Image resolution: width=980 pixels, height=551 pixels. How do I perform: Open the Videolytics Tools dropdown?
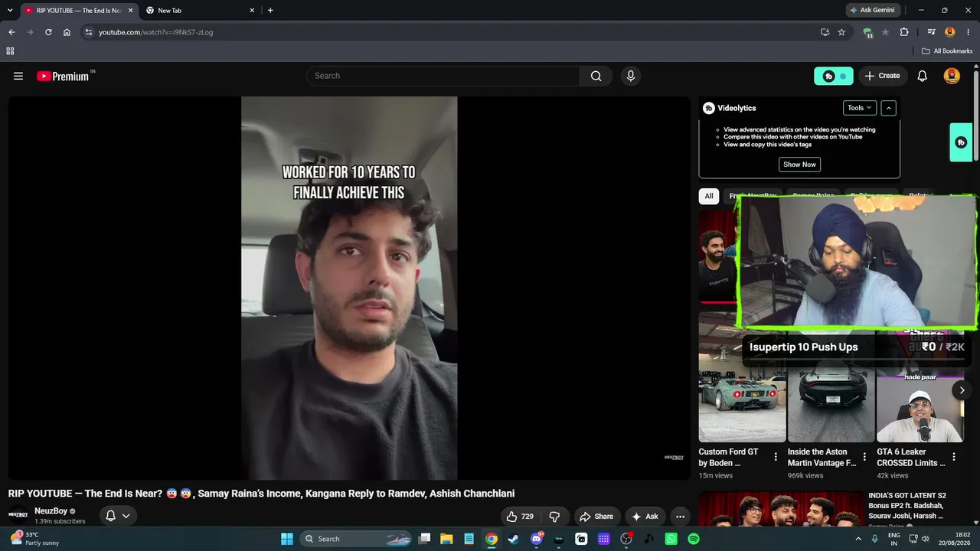[x=860, y=108]
